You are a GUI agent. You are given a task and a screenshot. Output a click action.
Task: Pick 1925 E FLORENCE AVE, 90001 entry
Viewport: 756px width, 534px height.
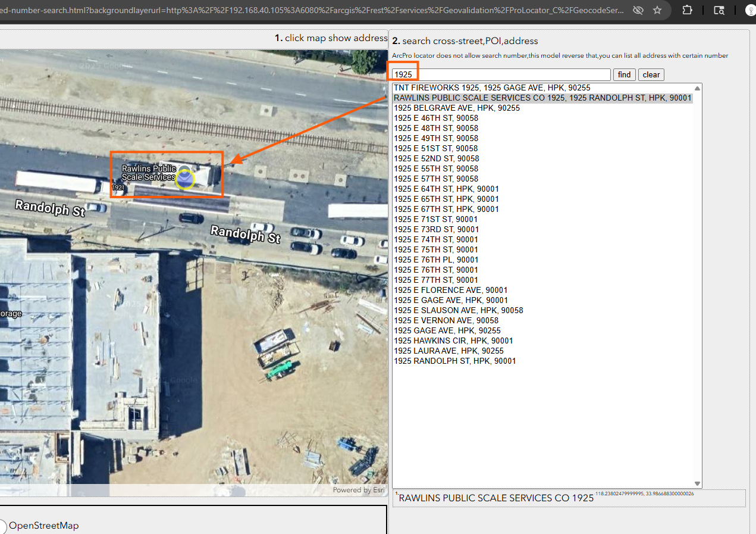click(x=450, y=290)
